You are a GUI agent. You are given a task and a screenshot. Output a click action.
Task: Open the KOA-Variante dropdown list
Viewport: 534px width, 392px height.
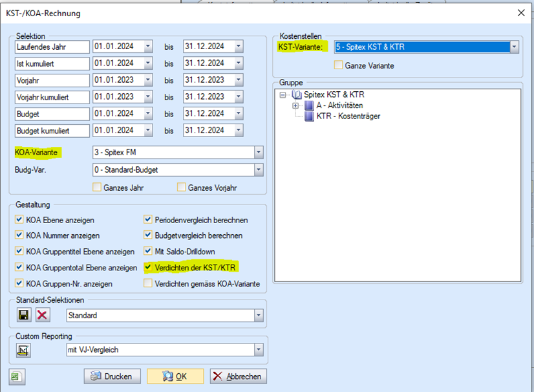259,153
